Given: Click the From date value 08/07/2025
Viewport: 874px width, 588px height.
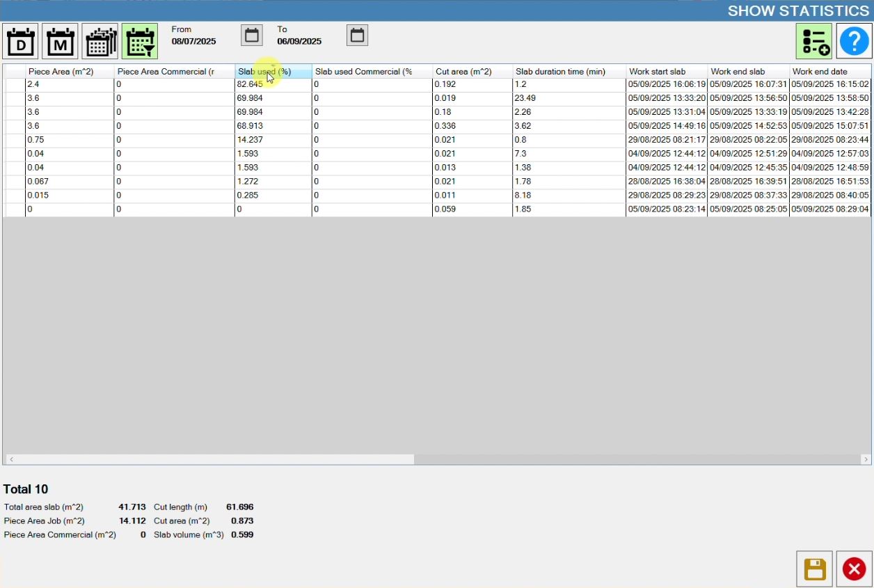Looking at the screenshot, I should pyautogui.click(x=194, y=42).
